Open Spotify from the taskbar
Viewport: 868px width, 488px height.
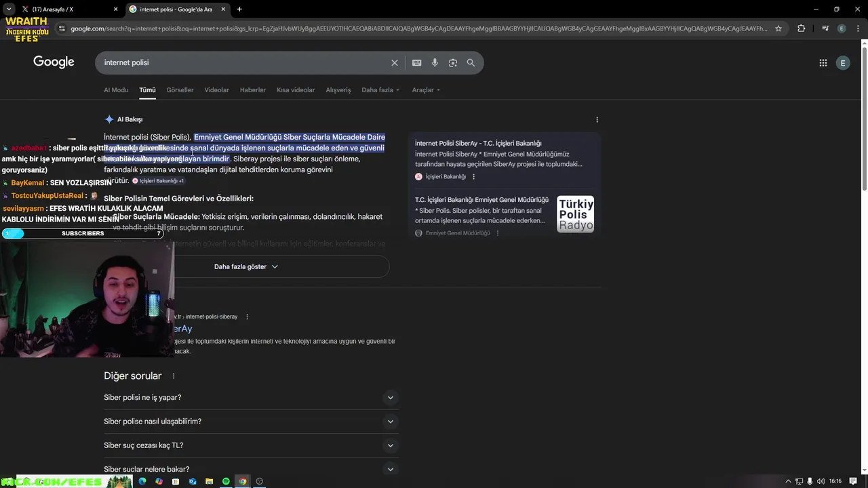click(226, 481)
